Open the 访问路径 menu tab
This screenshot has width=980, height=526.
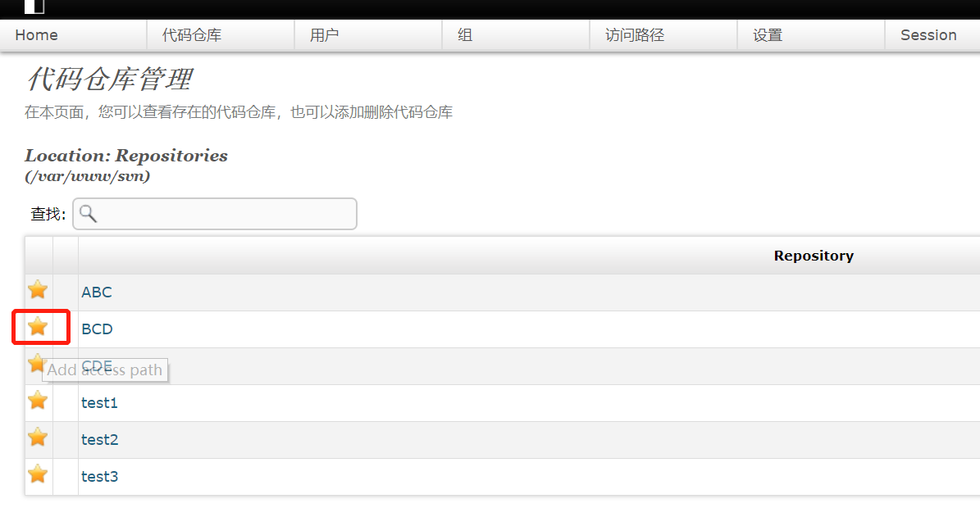[x=663, y=35]
